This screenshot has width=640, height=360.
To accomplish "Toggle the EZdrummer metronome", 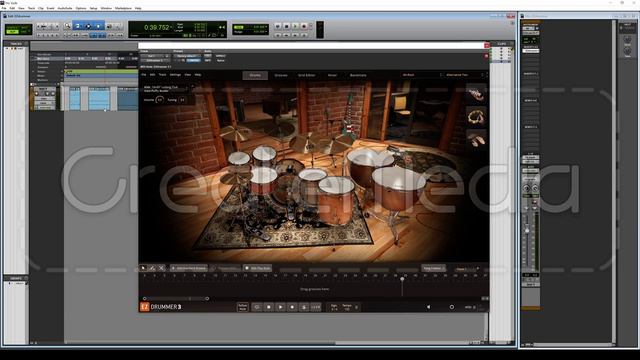I will point(304,307).
